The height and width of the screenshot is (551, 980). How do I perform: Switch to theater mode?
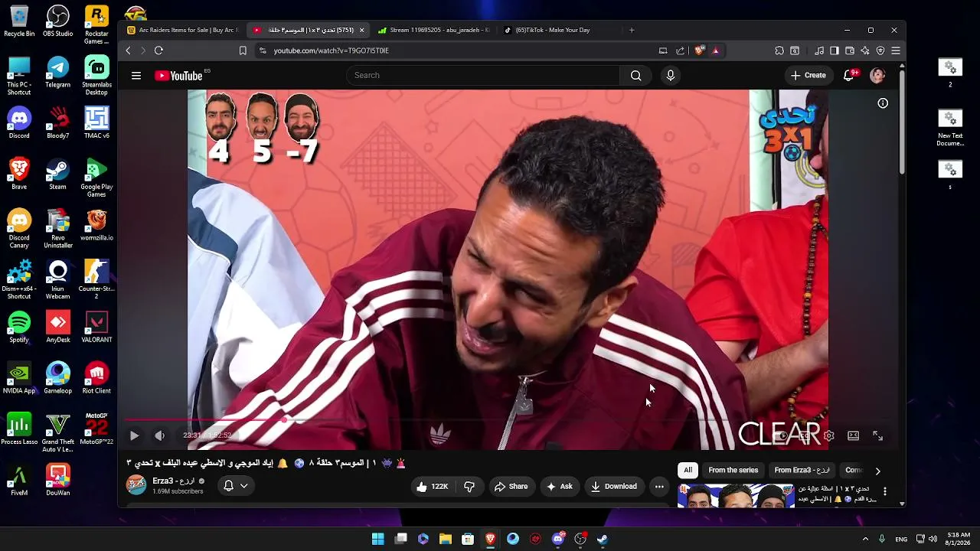(854, 436)
